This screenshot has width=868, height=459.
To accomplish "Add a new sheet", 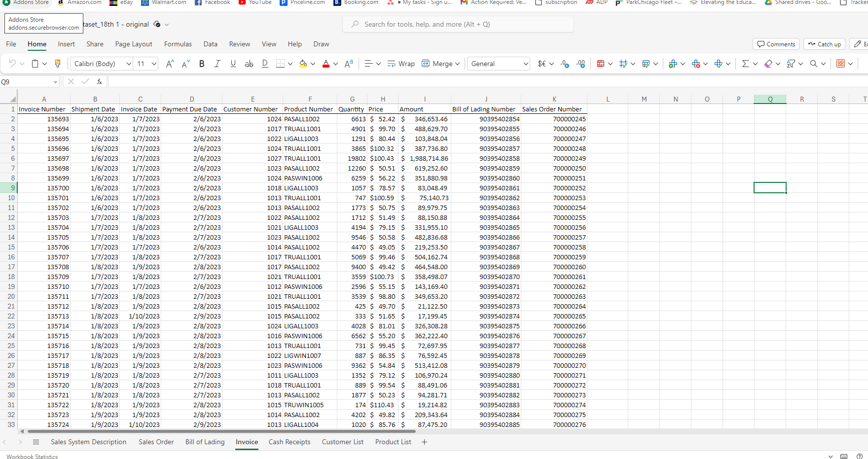I will (x=424, y=442).
